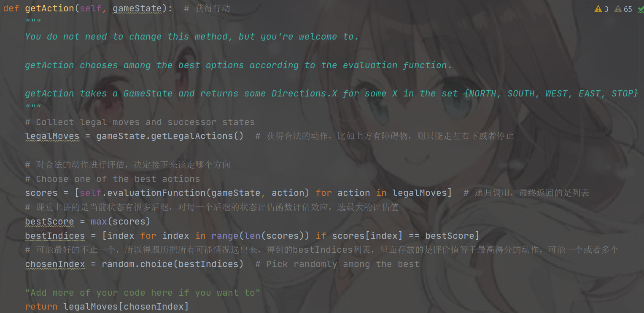Image resolution: width=644 pixels, height=313 pixels.
Task: Click the "Collect legal moves" comment line
Action: [140, 122]
